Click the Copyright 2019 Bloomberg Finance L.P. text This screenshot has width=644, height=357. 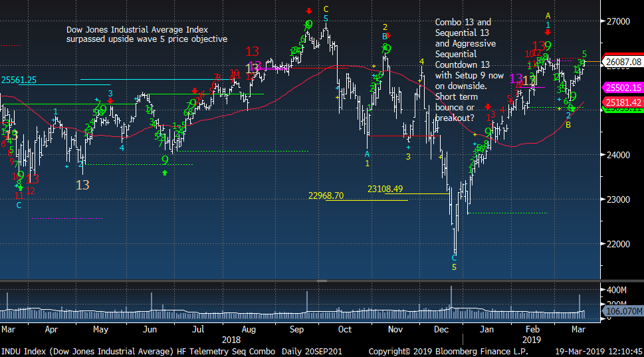(449, 352)
